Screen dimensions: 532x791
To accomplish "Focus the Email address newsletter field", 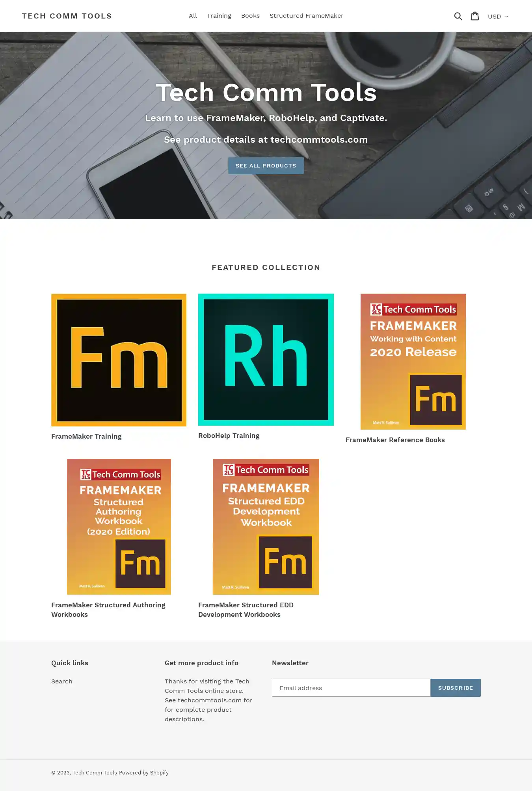I will 351,688.
